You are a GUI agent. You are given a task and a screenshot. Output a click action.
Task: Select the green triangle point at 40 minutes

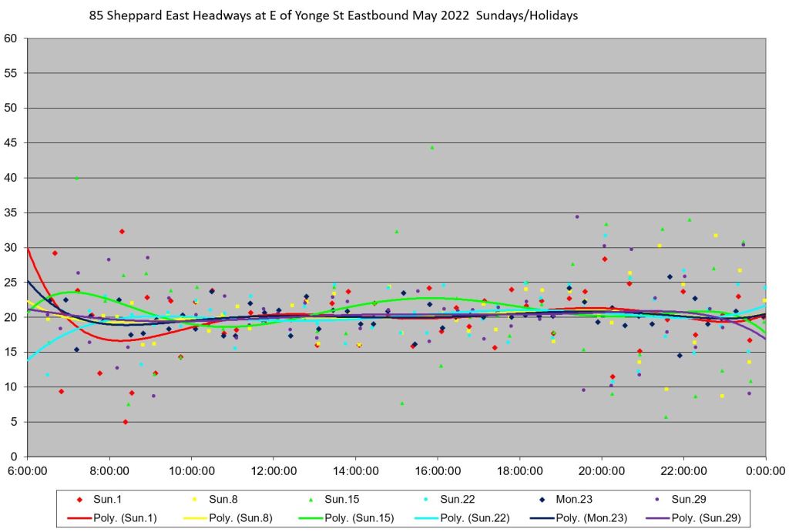[x=77, y=178]
